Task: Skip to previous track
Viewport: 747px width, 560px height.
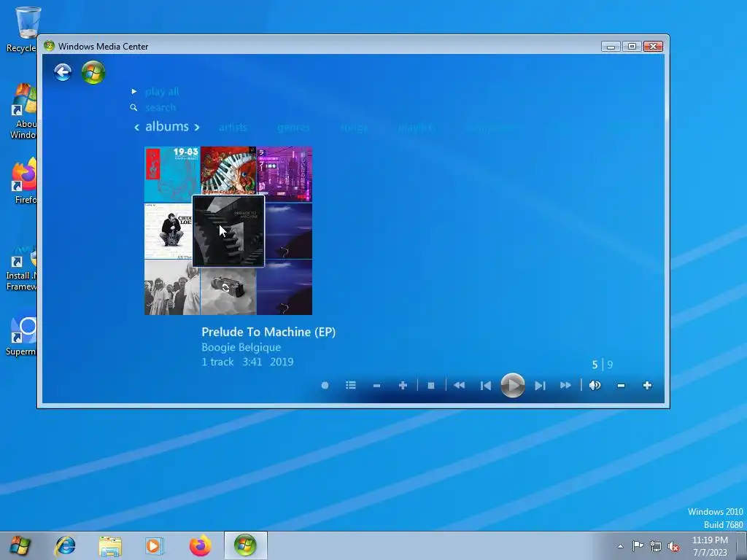Action: [x=485, y=386]
